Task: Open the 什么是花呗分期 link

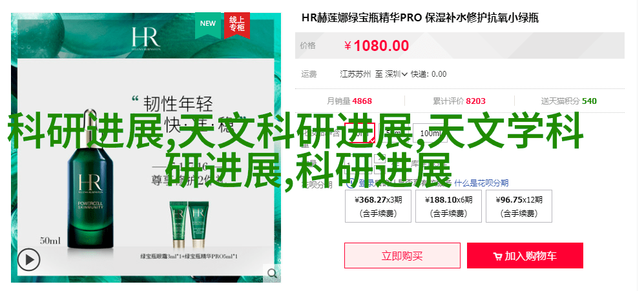Action: (481, 183)
